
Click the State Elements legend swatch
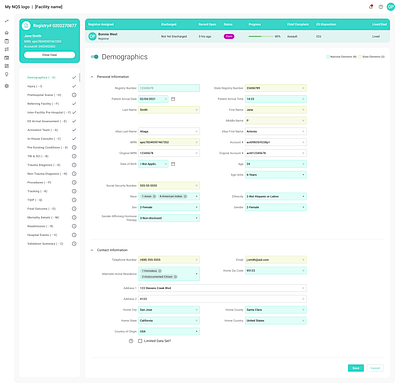tap(360, 57)
